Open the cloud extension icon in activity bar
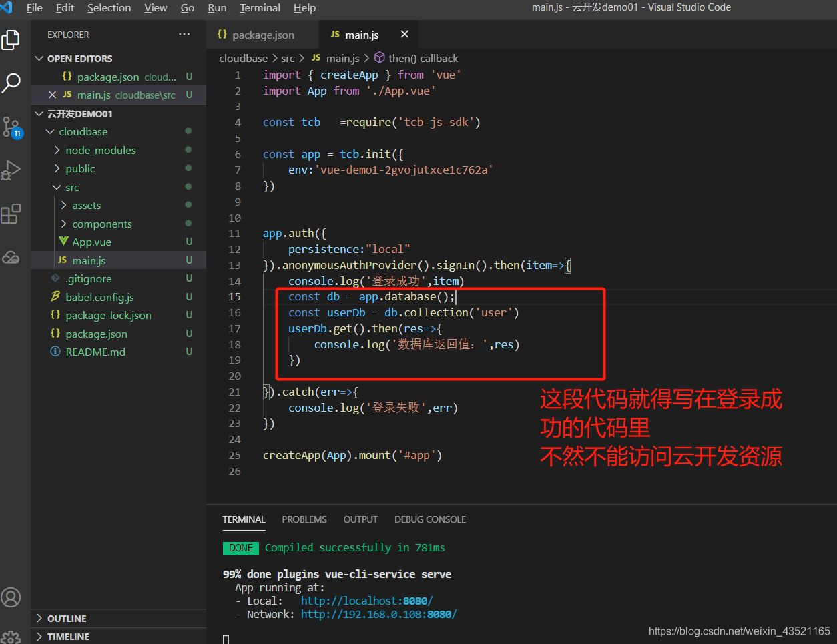 pos(11,257)
